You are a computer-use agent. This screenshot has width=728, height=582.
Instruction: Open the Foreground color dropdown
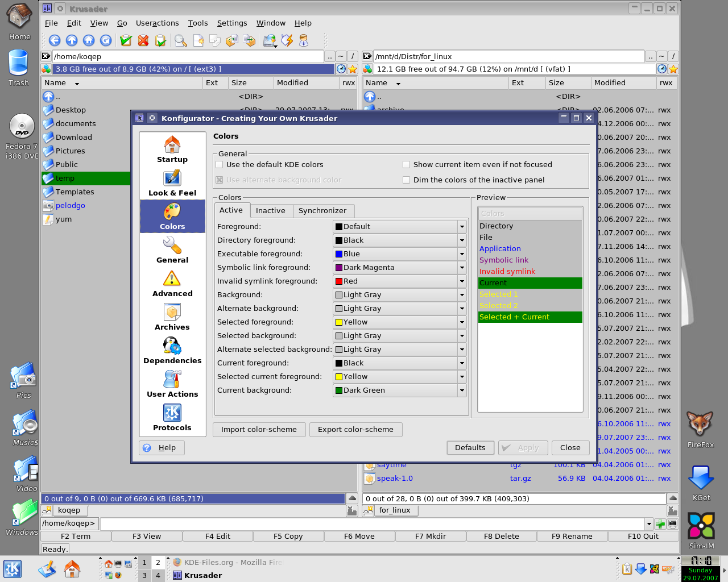(400, 227)
